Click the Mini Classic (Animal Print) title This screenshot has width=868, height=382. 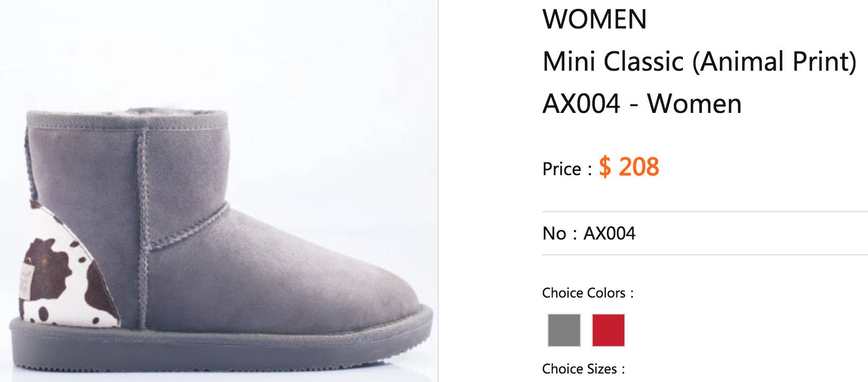699,62
